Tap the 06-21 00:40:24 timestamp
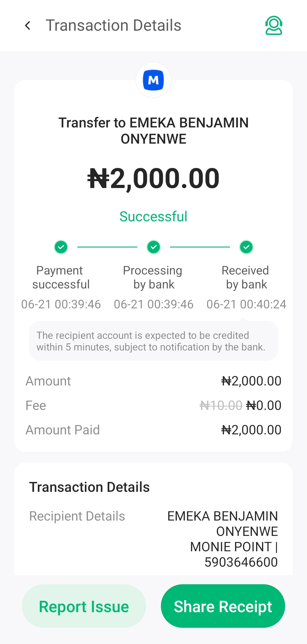The width and height of the screenshot is (307, 644). [x=246, y=304]
